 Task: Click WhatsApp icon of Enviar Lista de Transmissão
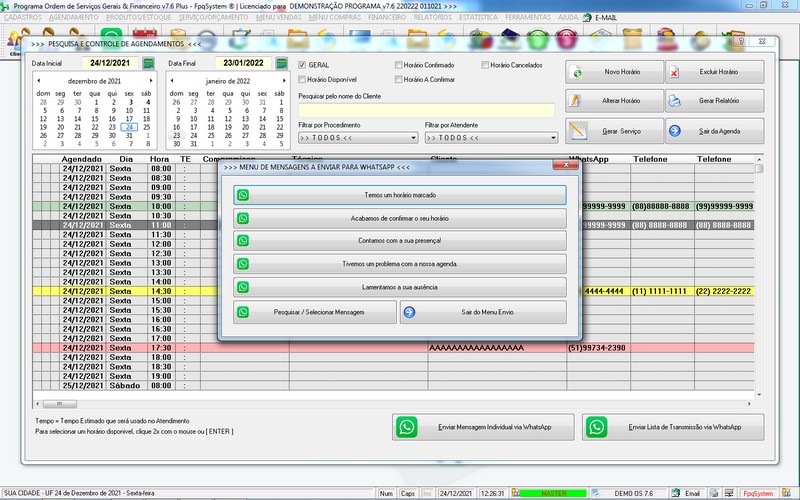[596, 427]
